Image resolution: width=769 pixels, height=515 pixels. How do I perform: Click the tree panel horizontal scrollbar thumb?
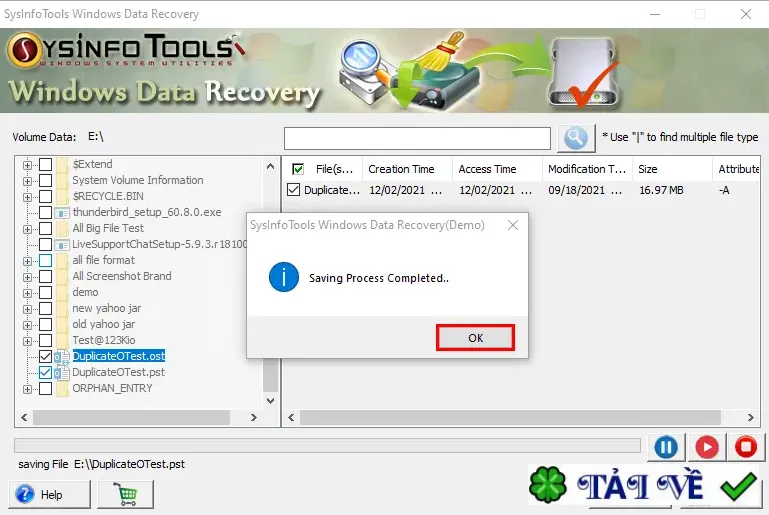tap(131, 417)
